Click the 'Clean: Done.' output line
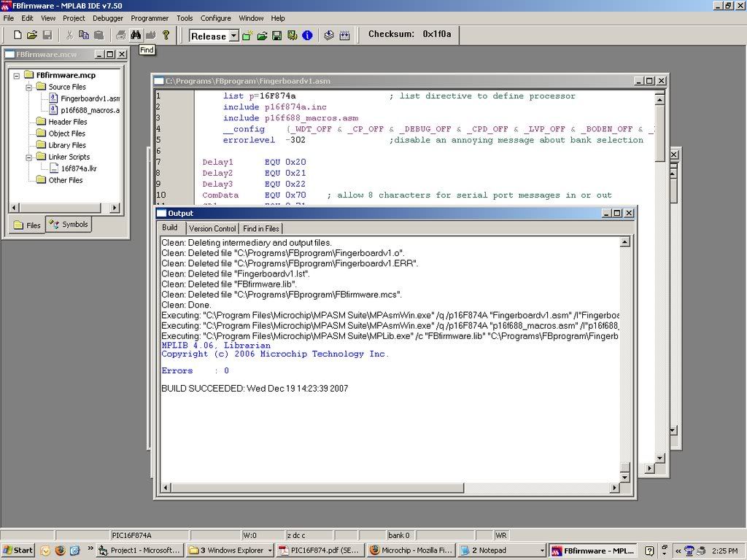 186,306
